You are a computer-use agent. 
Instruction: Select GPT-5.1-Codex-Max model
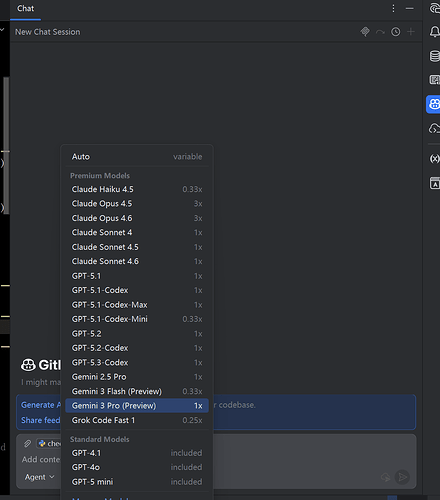(137, 305)
